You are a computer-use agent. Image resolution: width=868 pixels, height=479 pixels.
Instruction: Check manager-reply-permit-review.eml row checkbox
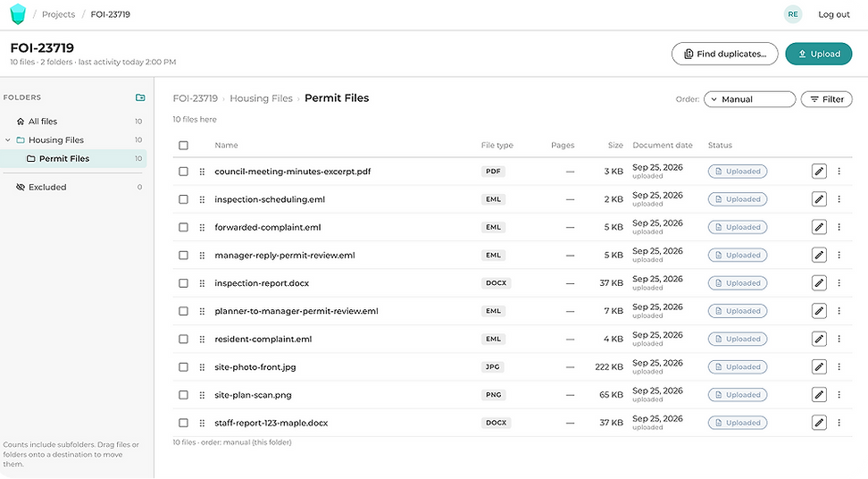tap(183, 256)
